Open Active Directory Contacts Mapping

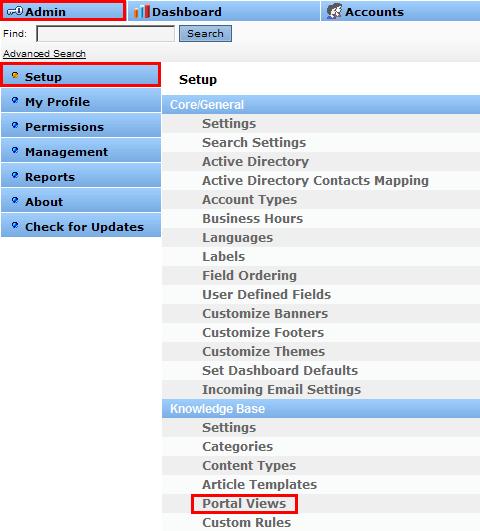315,180
